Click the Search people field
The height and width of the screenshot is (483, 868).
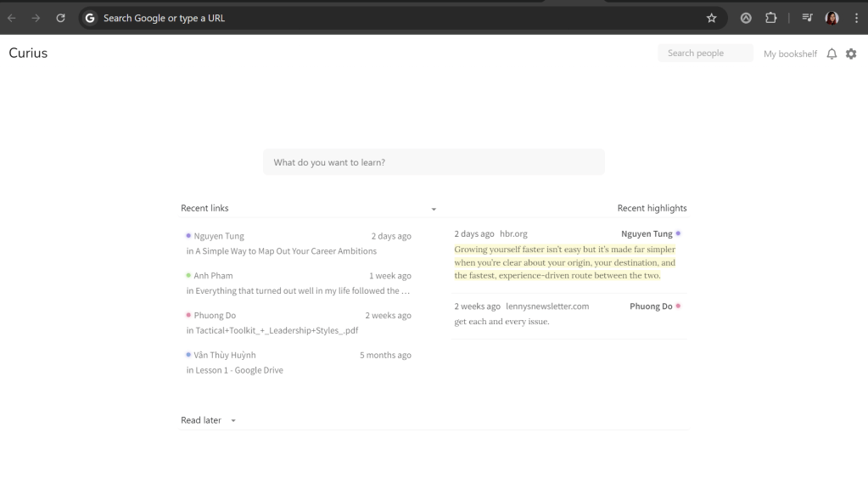click(704, 53)
